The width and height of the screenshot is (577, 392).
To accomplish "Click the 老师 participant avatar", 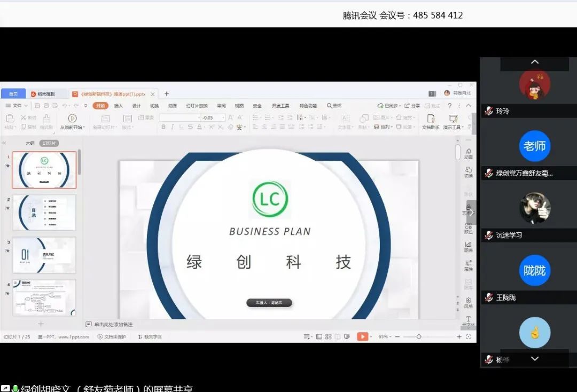I will coord(535,146).
